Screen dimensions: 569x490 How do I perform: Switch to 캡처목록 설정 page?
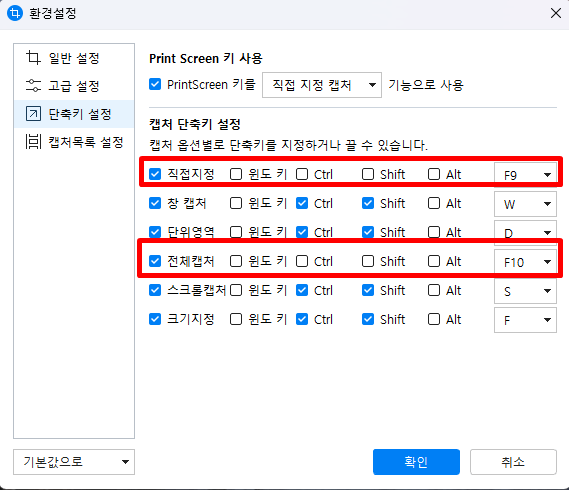pos(74,142)
